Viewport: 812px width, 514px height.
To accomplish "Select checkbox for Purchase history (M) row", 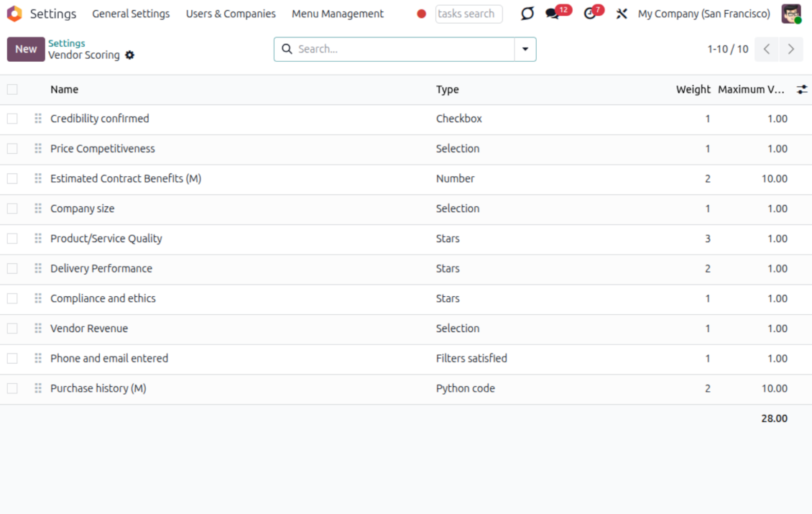I will click(x=12, y=388).
